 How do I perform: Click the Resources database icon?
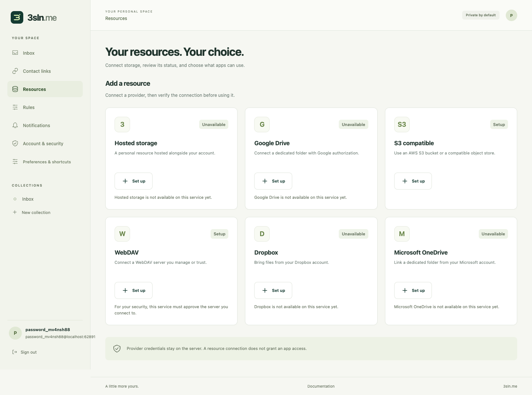(x=15, y=89)
